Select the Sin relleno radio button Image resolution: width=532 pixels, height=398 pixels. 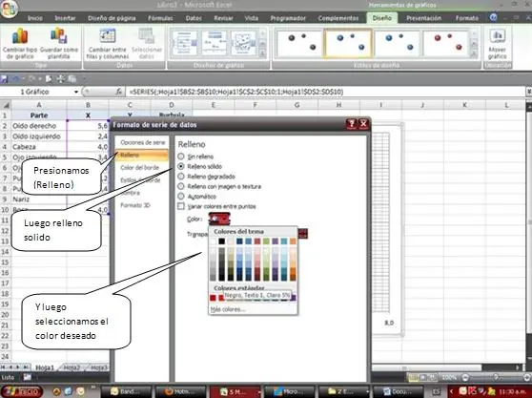(x=181, y=157)
